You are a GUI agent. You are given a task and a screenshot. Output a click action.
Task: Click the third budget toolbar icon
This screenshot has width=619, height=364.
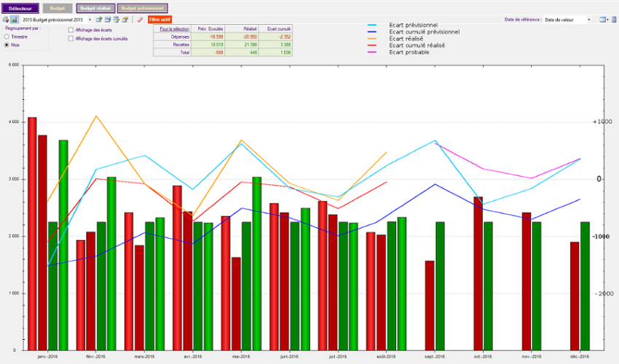point(116,20)
